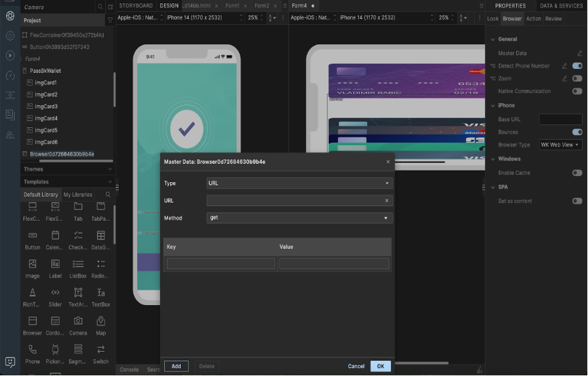Select the PickerView widget icon

55,349
